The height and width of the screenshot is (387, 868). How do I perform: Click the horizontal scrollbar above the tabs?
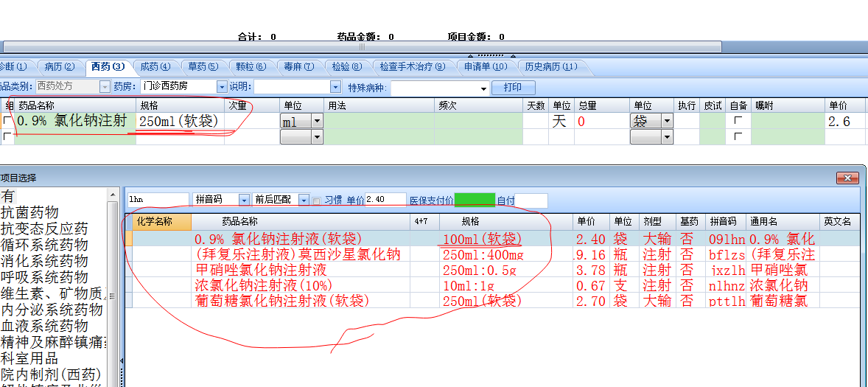pos(363,46)
